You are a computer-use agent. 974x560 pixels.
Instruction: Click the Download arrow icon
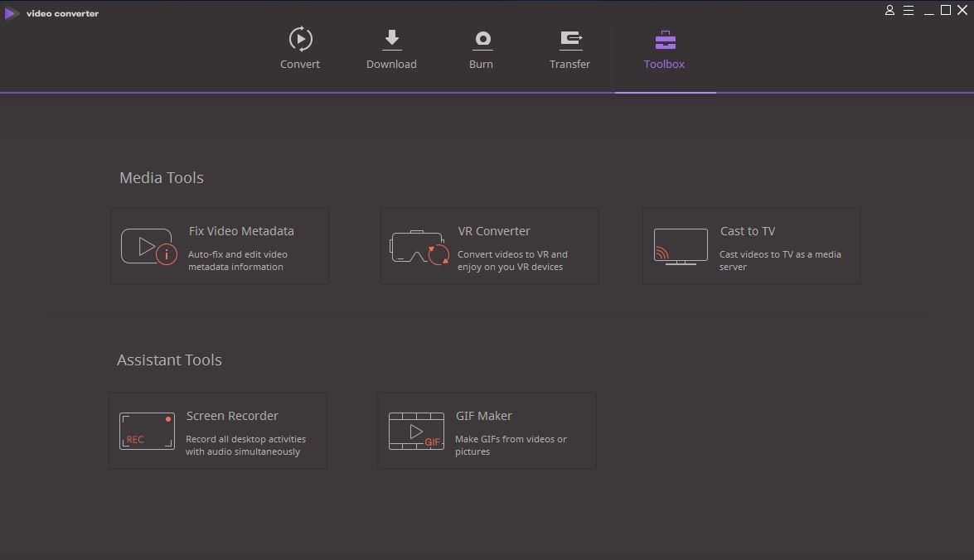(x=392, y=39)
